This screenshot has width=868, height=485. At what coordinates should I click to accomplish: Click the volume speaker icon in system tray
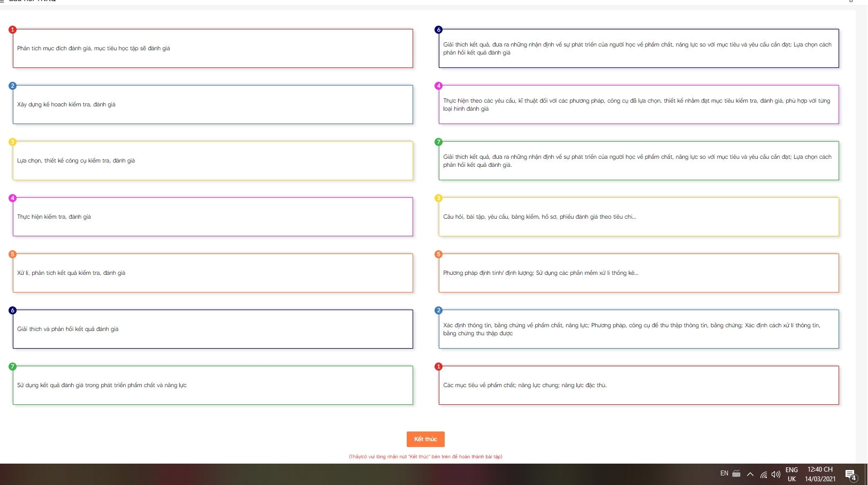pos(775,474)
